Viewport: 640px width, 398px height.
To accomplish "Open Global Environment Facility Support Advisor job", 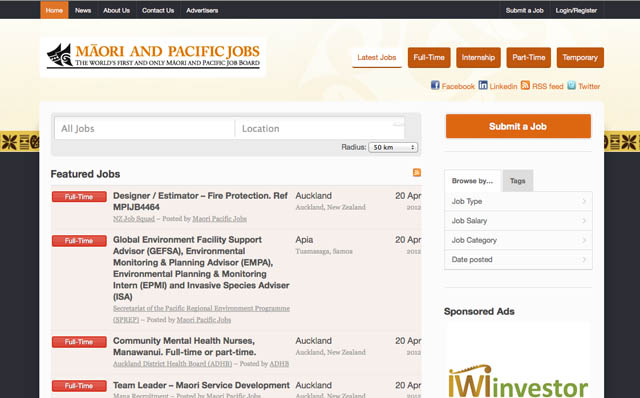I will click(201, 268).
